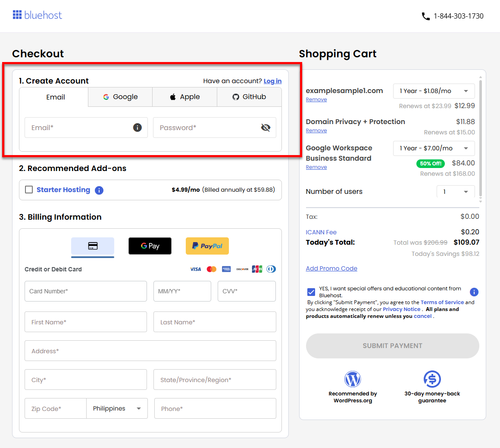Choose Google Pay payment option

150,246
